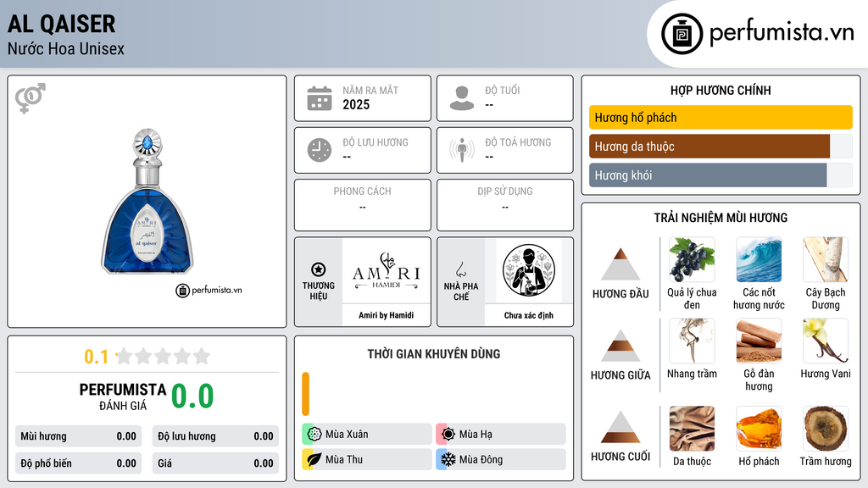
Task: Click the Dịp sử dụng box
Action: (505, 205)
